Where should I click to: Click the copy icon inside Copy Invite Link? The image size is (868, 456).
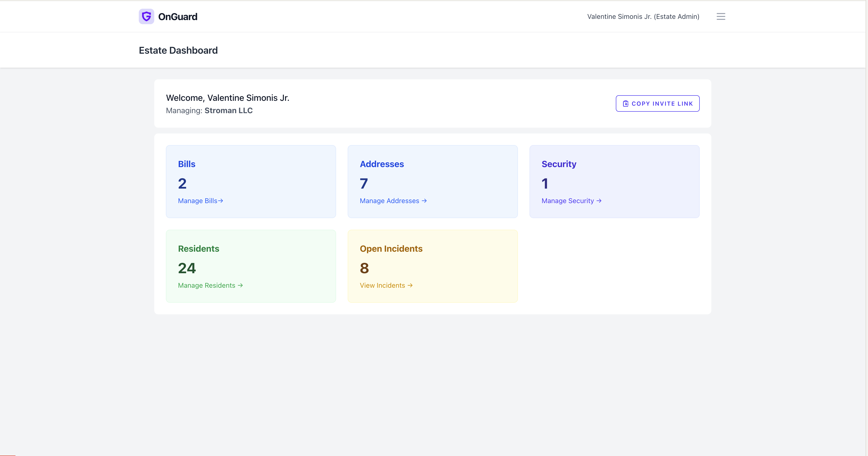(x=626, y=103)
